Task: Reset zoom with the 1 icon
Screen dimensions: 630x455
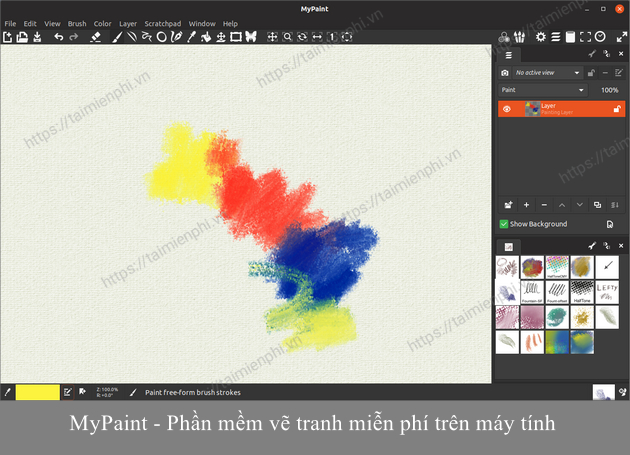Action: (332, 37)
